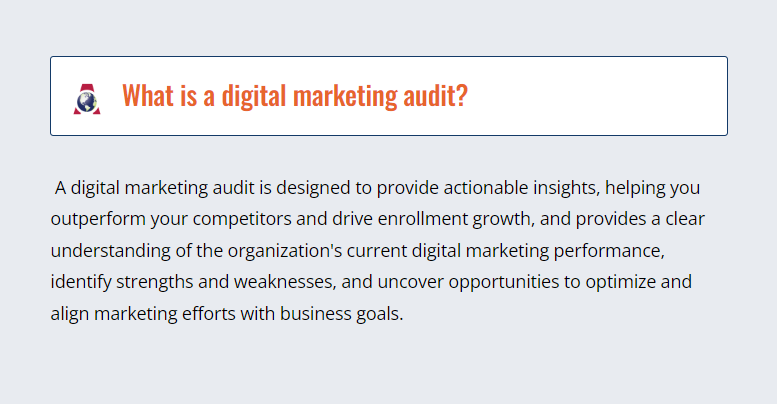Click the blank right side of the accordion header
The image size is (777, 404).
(595, 96)
